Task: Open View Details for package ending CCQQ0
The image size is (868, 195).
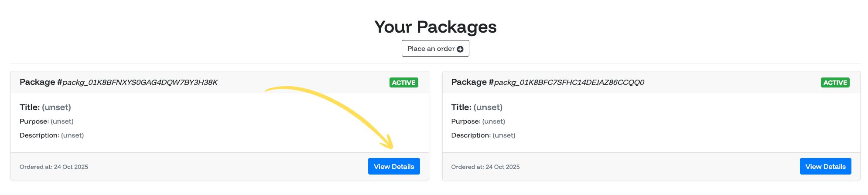Action: tap(825, 166)
